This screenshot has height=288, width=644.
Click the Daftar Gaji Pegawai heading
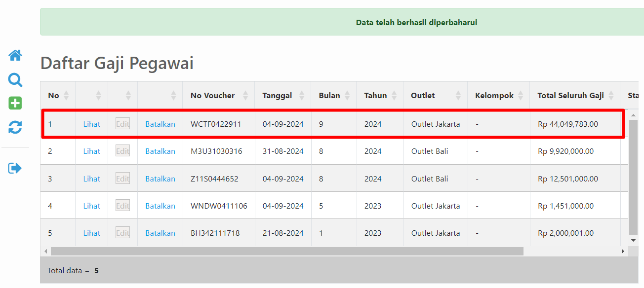click(x=117, y=64)
